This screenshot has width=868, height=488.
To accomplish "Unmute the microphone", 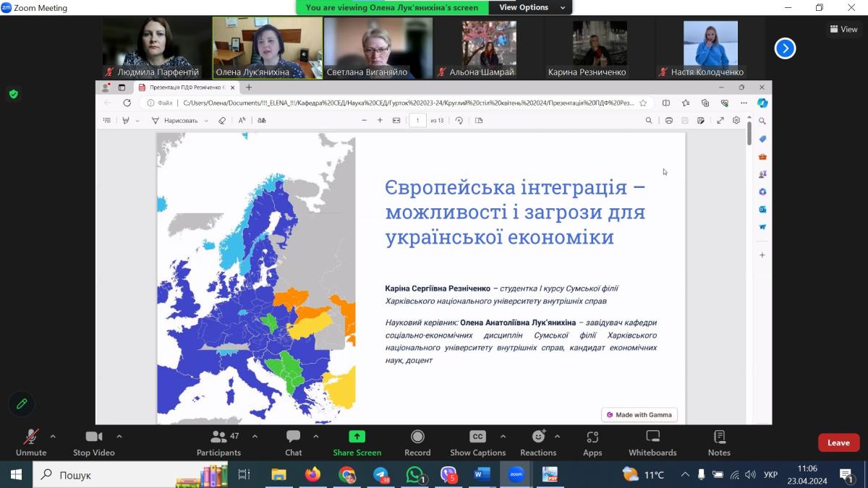I will click(31, 442).
